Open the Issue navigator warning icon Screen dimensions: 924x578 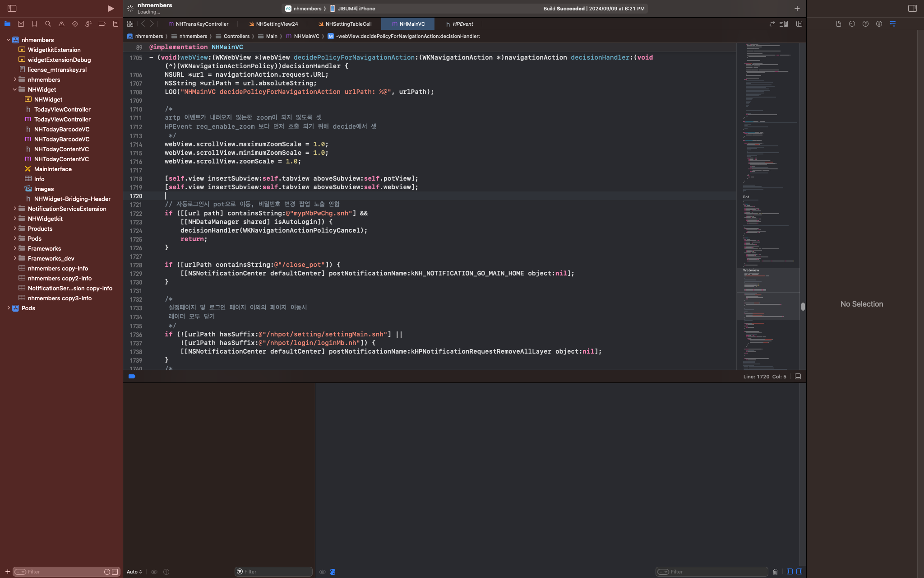tap(61, 24)
